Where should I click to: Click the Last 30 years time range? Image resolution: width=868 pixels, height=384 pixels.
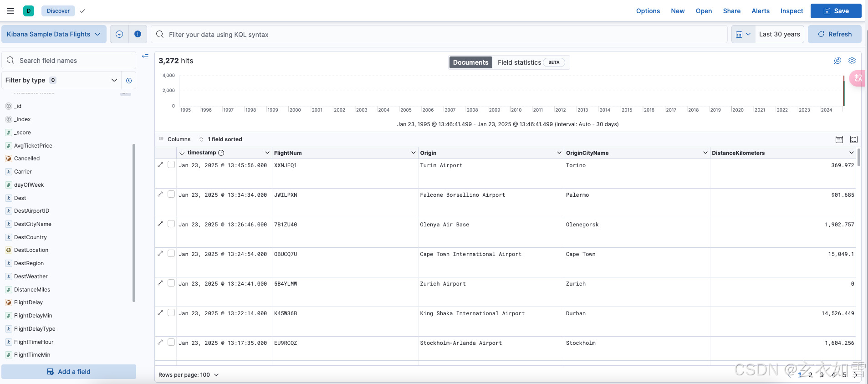point(779,34)
